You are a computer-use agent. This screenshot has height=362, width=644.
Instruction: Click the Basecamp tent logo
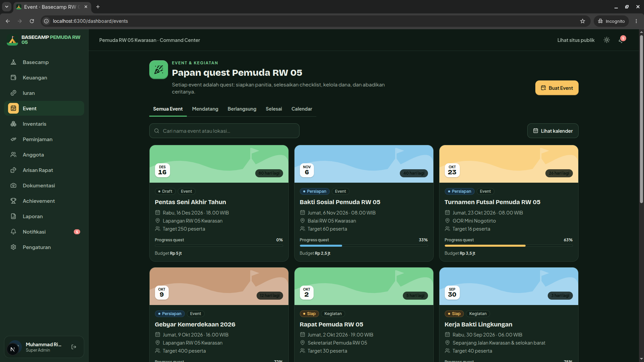pyautogui.click(x=12, y=40)
